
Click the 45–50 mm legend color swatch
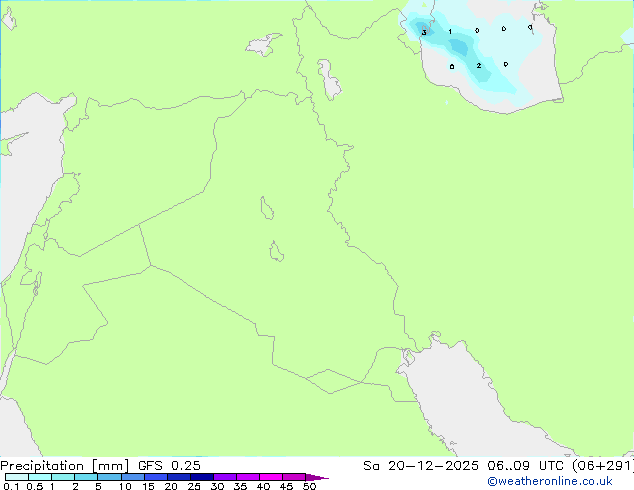pos(294,477)
